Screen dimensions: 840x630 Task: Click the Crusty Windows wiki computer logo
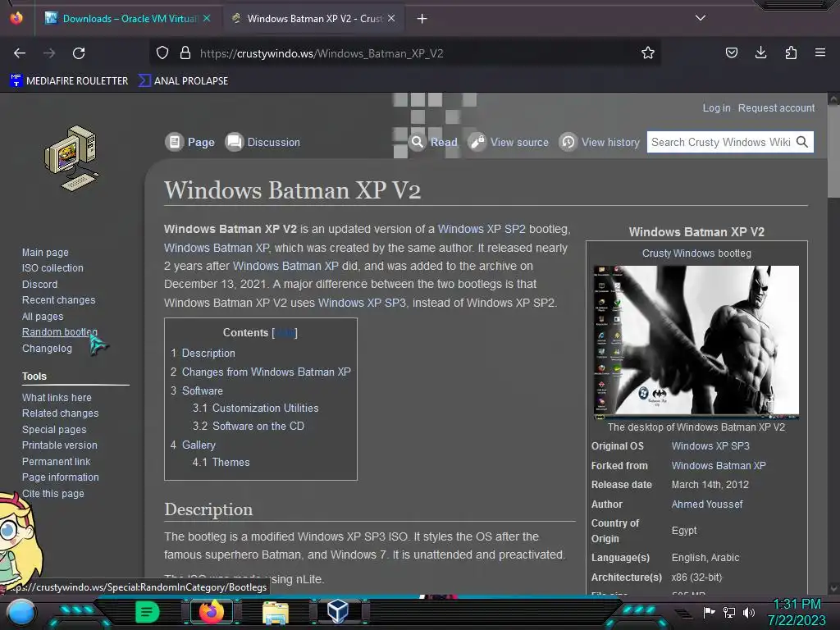tap(72, 158)
